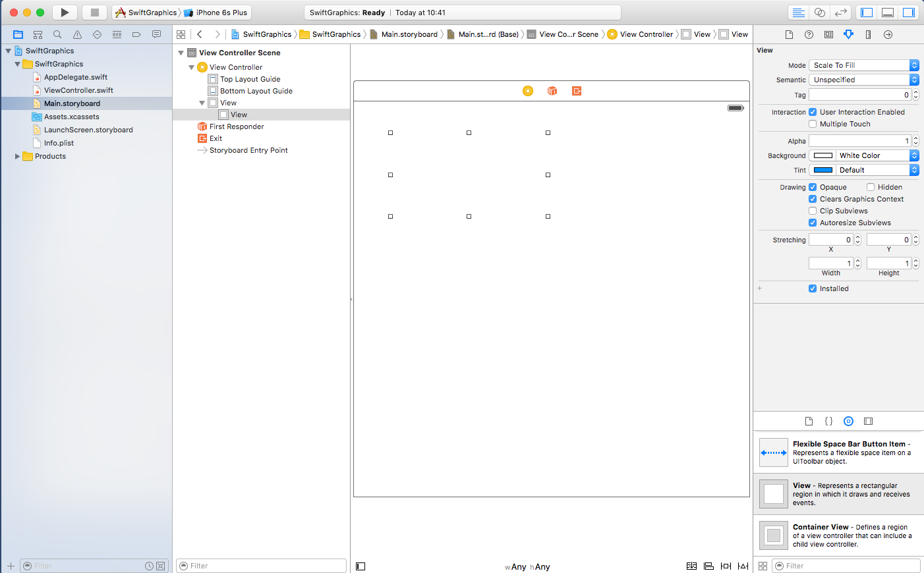The image size is (924, 573).
Task: Enable Clip Subviews option
Action: click(813, 211)
